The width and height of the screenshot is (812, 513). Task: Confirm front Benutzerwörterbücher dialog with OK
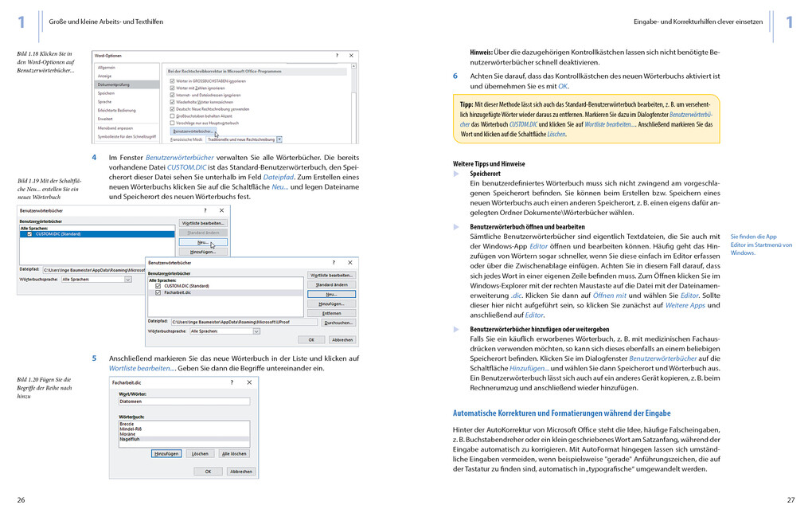(311, 340)
